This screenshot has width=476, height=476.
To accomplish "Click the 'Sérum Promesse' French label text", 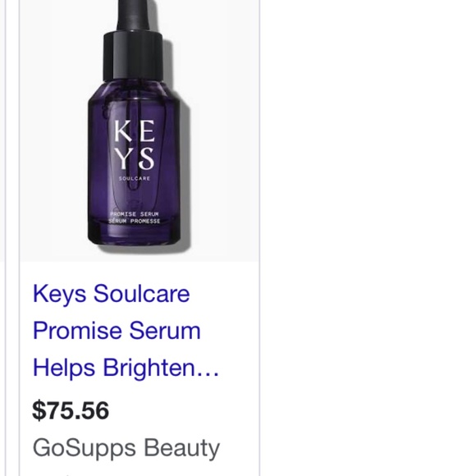I will [x=134, y=221].
